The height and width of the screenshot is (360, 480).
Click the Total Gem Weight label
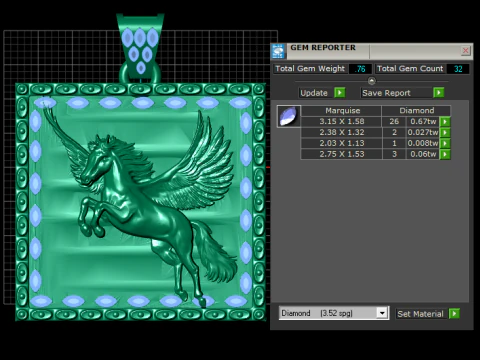[310, 69]
